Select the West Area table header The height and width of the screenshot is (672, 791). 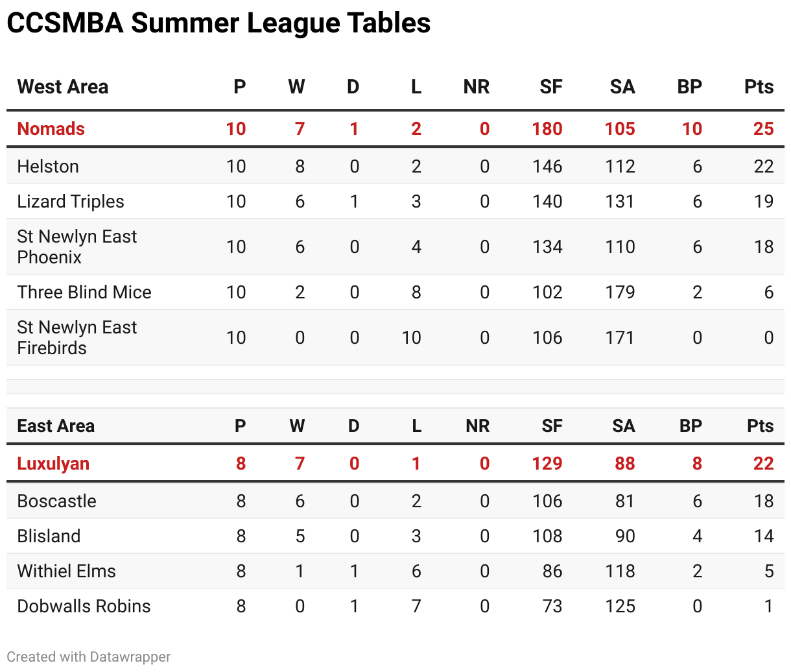pyautogui.click(x=63, y=87)
